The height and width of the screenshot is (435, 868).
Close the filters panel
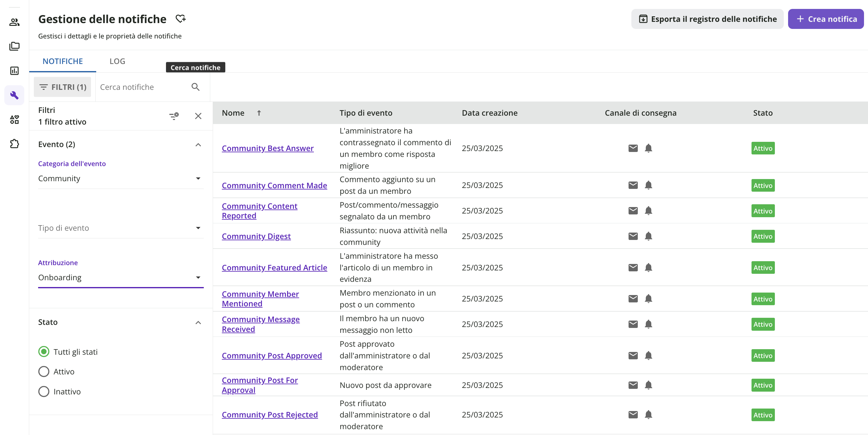(x=198, y=116)
